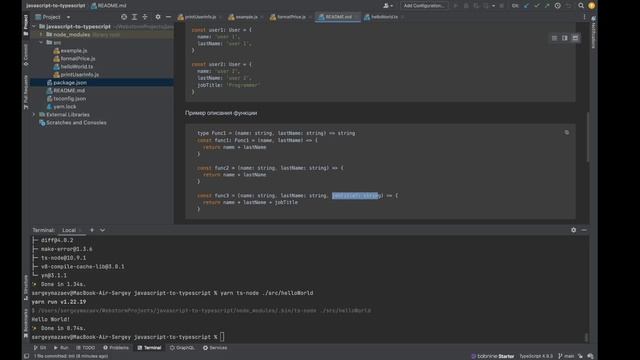
Task: Open the Problems tool window
Action: click(x=116, y=348)
